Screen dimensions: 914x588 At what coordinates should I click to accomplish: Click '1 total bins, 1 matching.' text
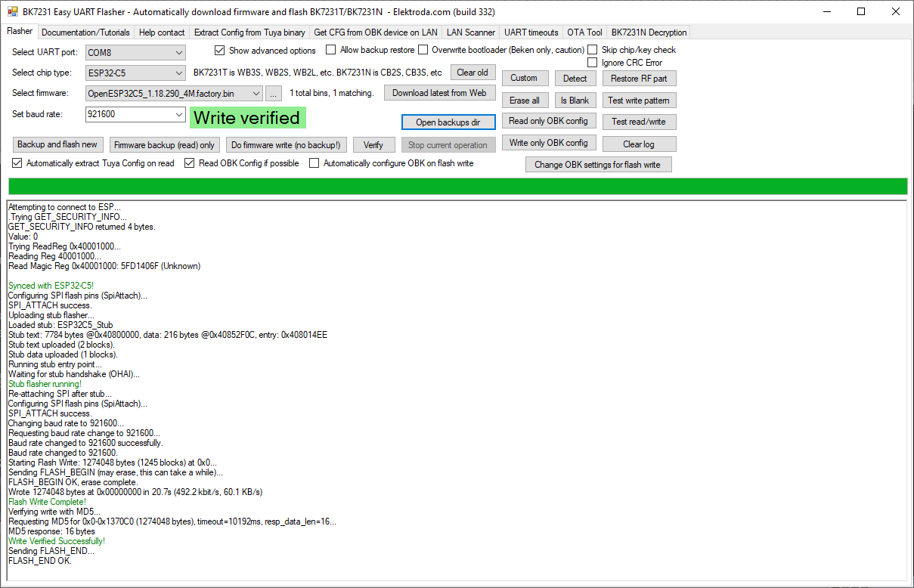[x=332, y=93]
